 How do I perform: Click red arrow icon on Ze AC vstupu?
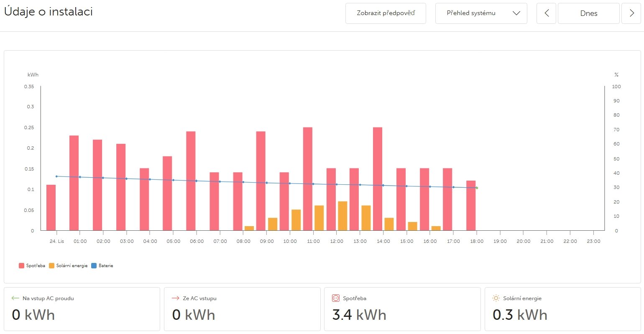pos(176,298)
